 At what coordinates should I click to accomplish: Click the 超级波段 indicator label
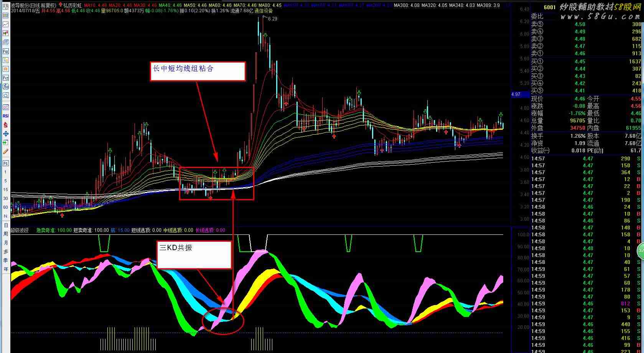(x=20, y=230)
